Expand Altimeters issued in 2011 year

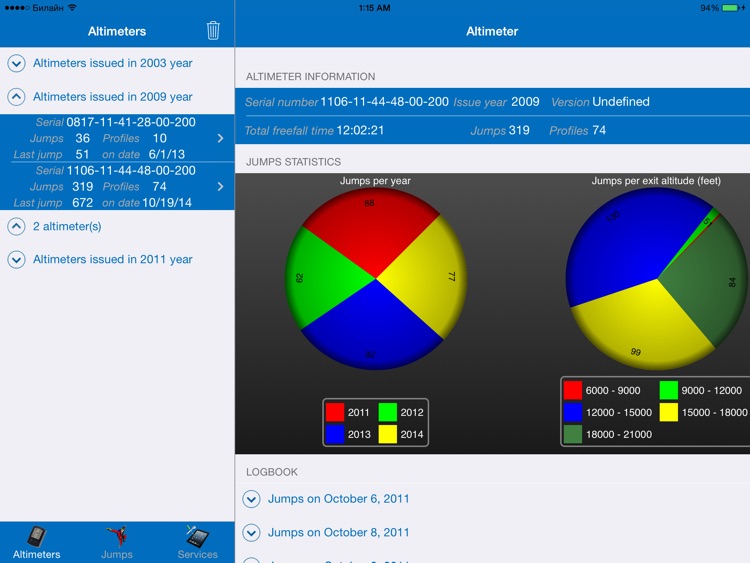(16, 259)
